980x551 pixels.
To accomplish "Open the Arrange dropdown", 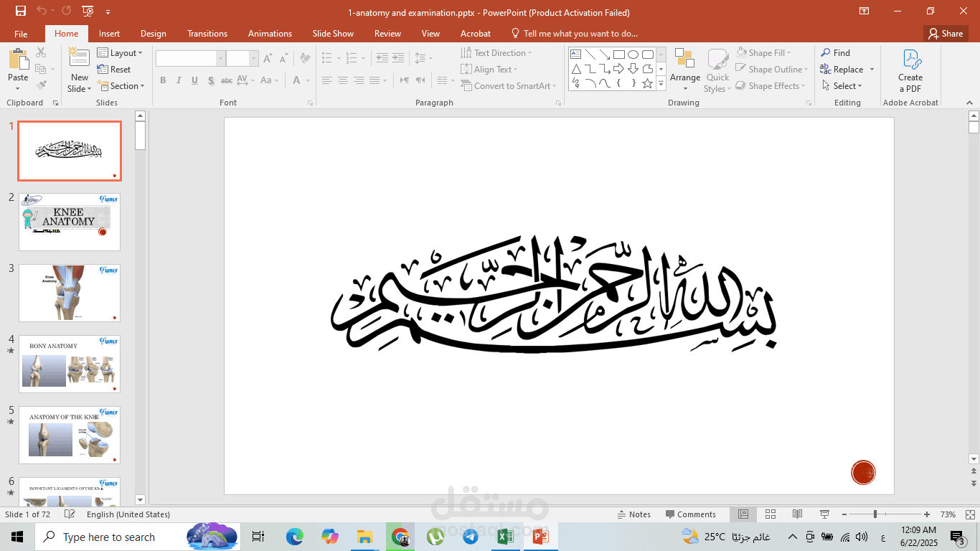I will click(x=685, y=70).
